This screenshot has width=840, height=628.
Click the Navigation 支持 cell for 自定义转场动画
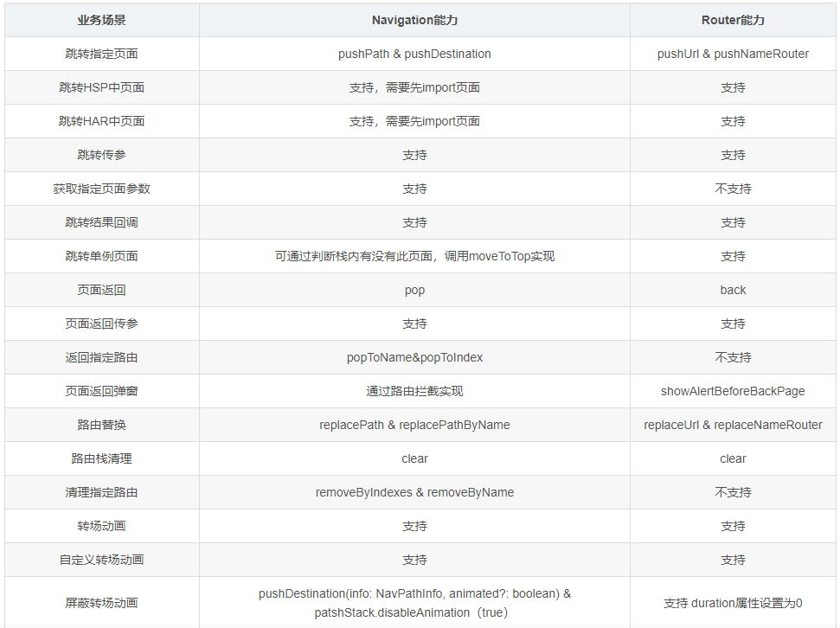pos(414,560)
